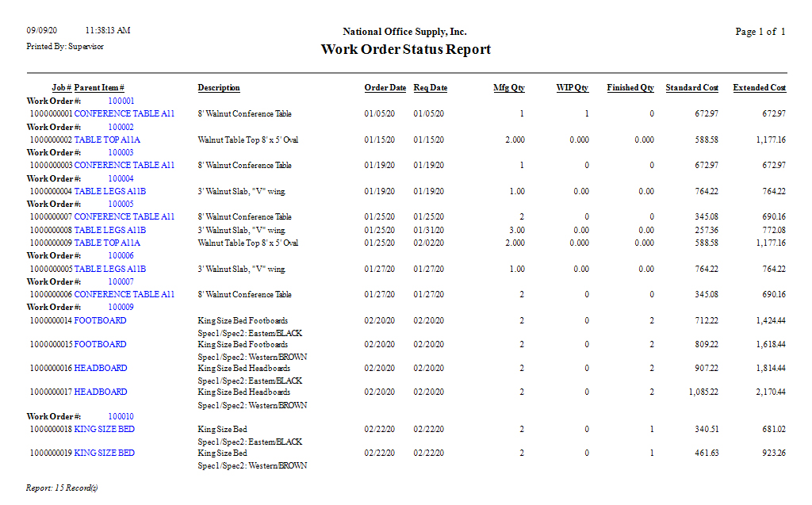Open TABLE TOP A11A for job 1000000002
812x505 pixels.
(x=107, y=140)
